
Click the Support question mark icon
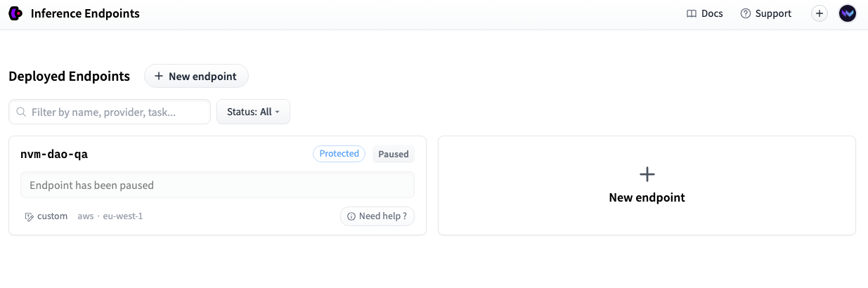coord(746,13)
